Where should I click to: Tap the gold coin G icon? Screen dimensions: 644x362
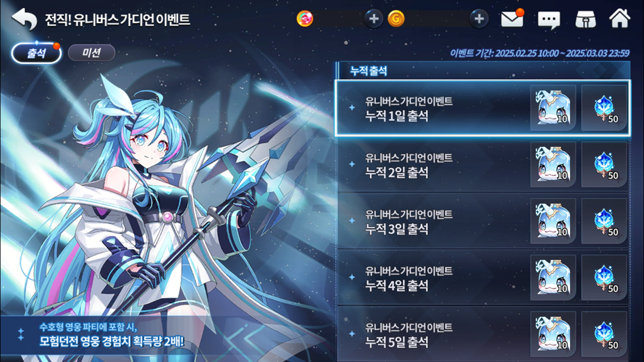(x=396, y=19)
